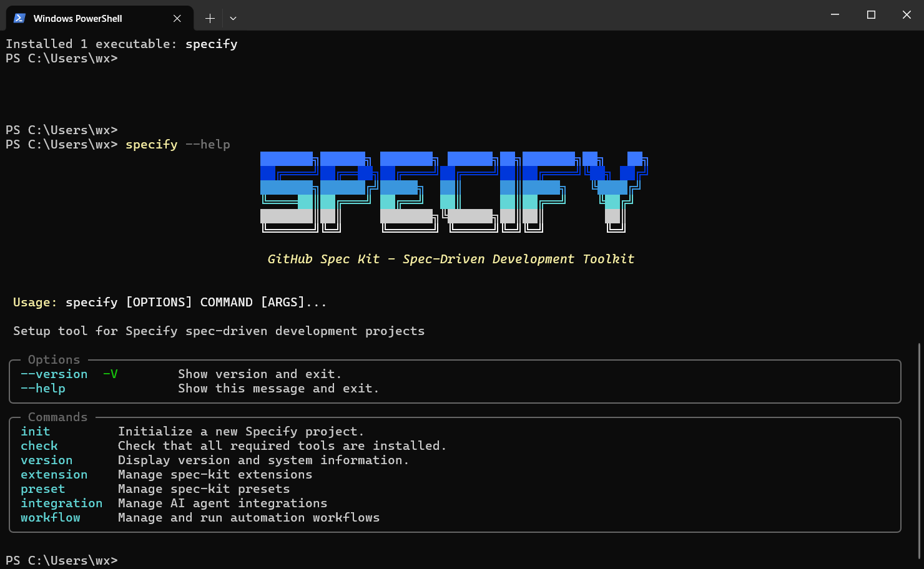924x569 pixels.
Task: Click the 'init' command name
Action: 35,431
